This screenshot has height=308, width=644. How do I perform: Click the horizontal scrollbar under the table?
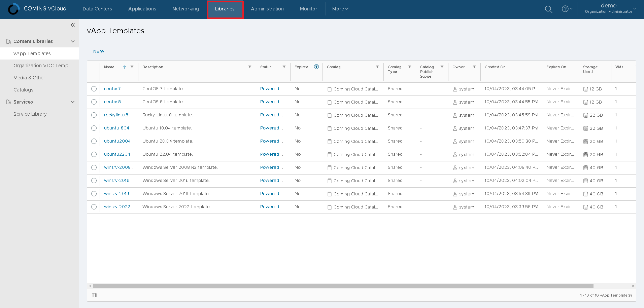coord(343,286)
